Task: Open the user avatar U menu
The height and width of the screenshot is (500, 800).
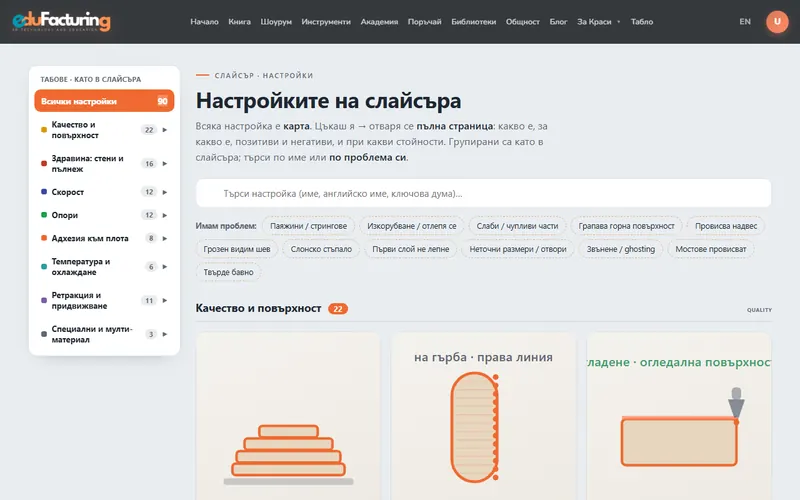Action: 777,21
